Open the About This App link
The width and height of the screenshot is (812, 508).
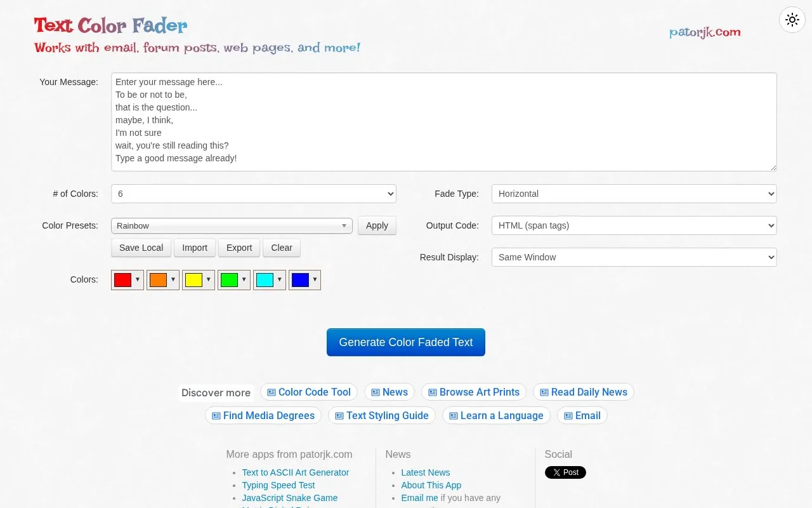click(431, 485)
